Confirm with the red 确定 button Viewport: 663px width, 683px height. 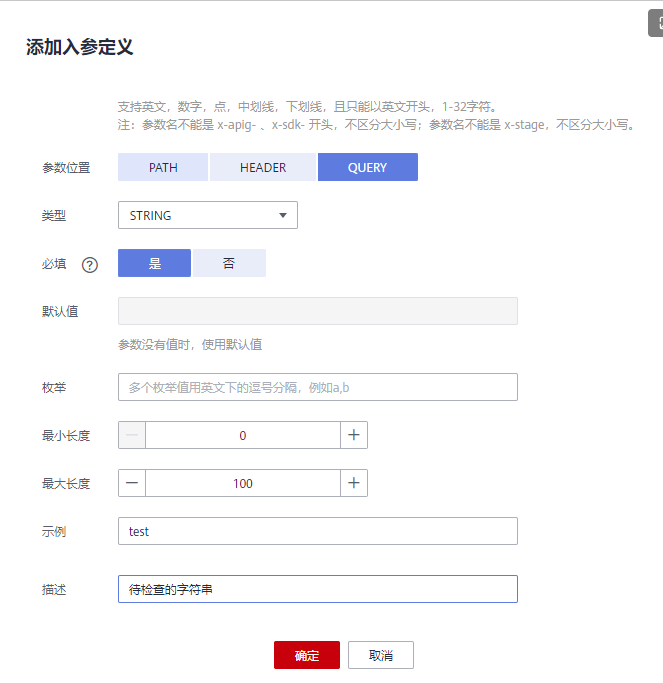tap(307, 655)
